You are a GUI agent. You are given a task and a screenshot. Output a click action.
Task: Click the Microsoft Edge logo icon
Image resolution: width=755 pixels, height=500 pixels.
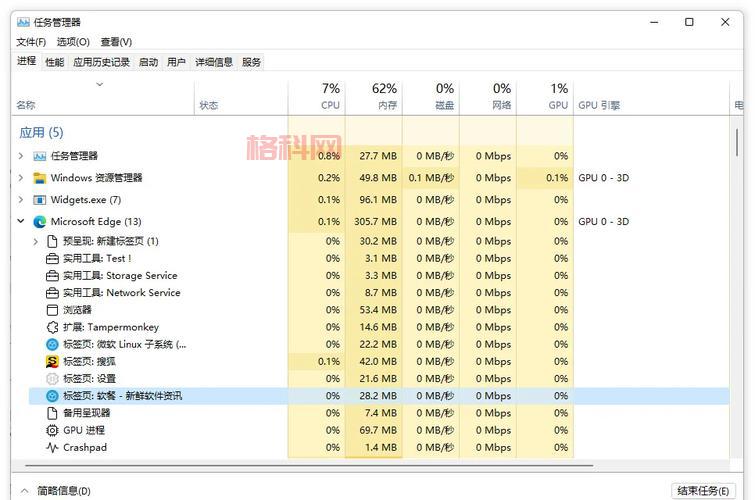tap(39, 222)
